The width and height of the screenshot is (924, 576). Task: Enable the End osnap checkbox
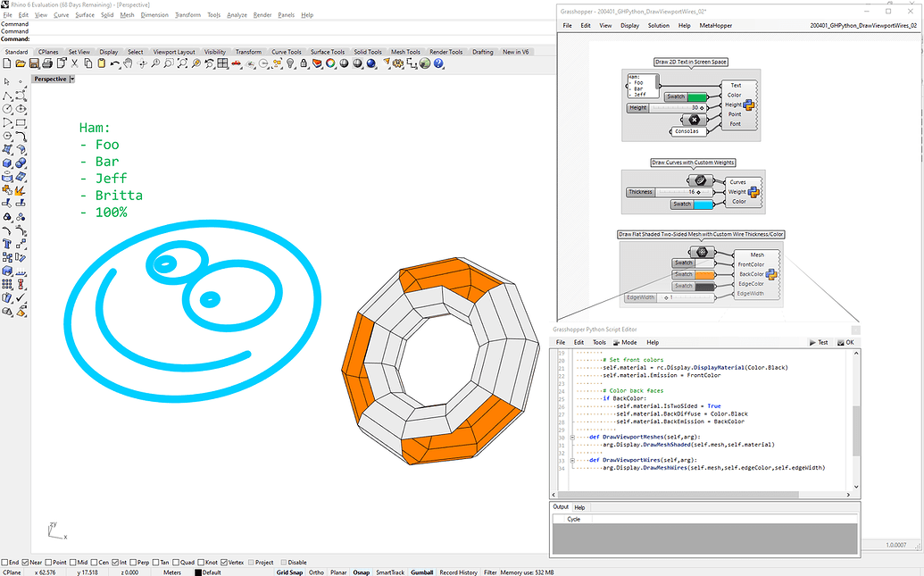coord(4,563)
